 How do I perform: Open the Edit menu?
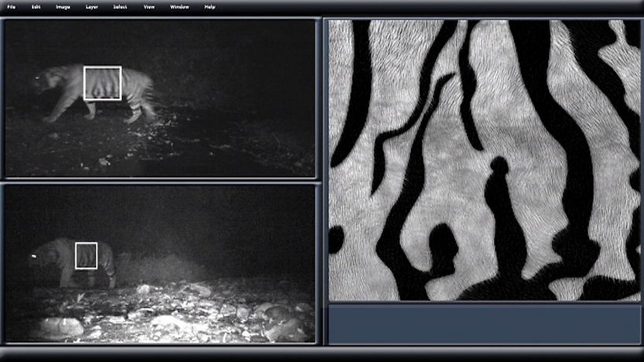pos(36,7)
